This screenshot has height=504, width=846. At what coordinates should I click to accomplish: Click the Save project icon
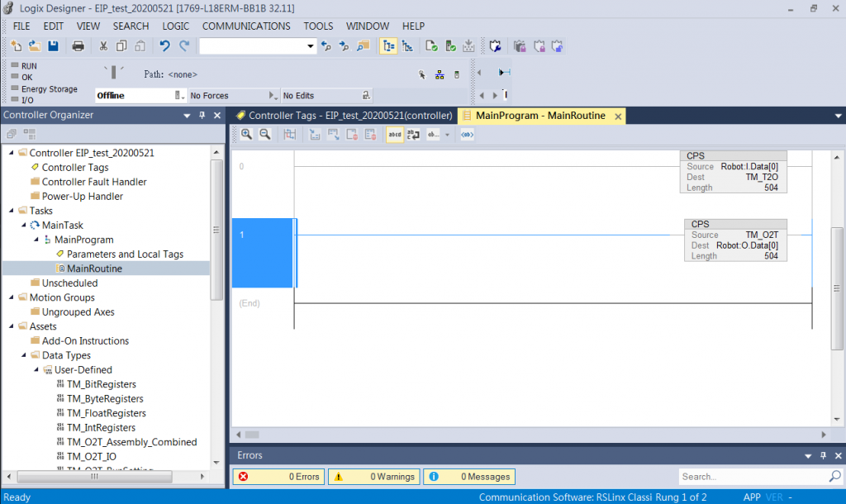[x=53, y=46]
